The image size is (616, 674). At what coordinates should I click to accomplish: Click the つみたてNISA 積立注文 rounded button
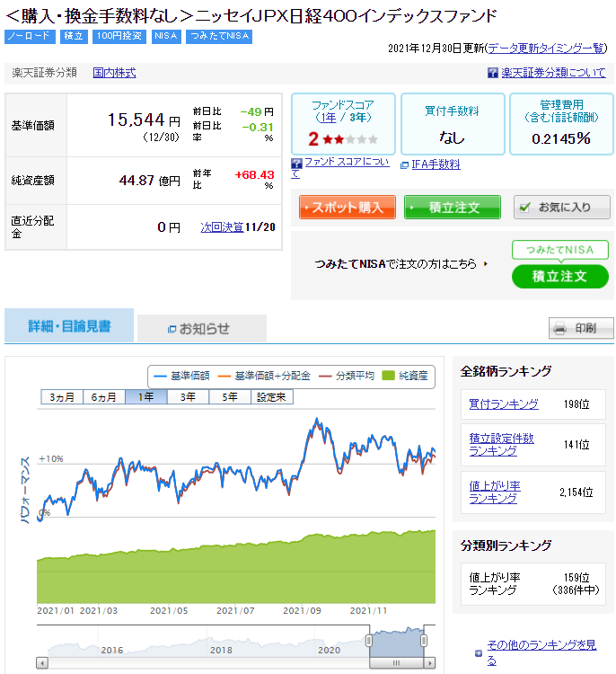coord(560,277)
